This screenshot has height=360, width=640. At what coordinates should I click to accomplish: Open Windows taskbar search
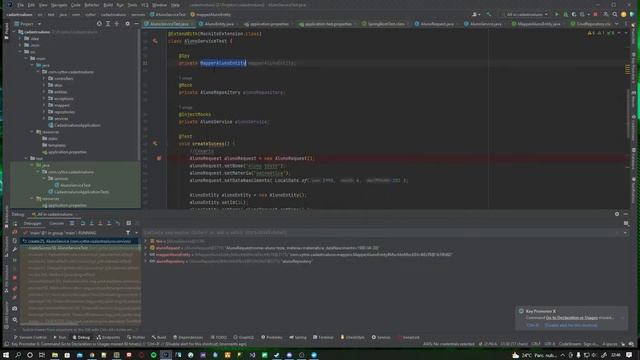[x=18, y=355]
